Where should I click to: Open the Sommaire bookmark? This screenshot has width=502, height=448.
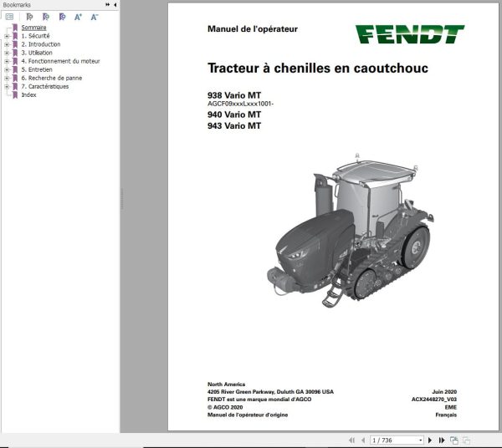33,28
